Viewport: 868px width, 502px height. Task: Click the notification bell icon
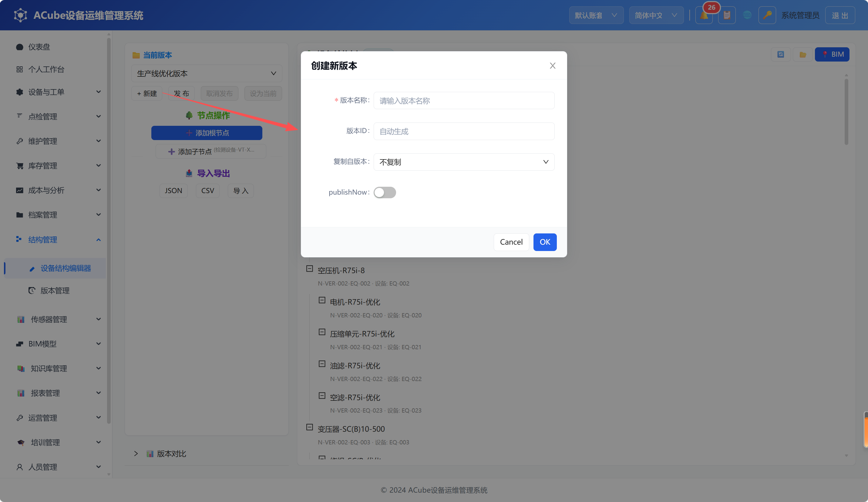click(x=704, y=15)
